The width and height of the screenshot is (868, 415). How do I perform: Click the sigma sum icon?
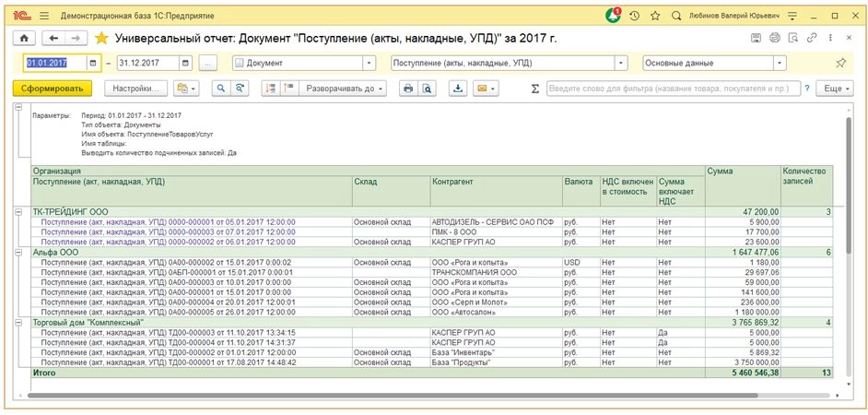click(534, 89)
